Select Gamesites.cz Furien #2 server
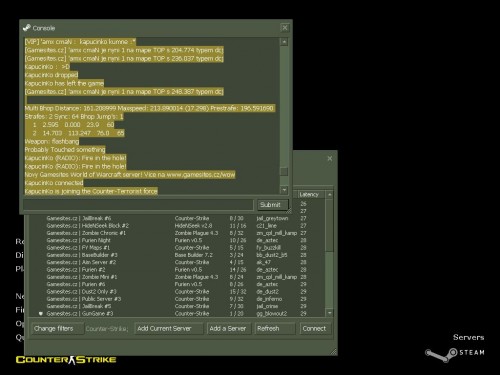 tap(177, 270)
